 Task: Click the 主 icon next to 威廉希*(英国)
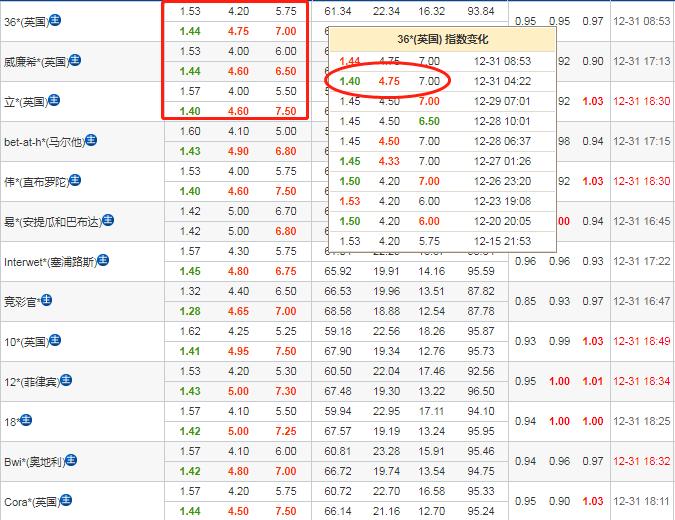pyautogui.click(x=76, y=60)
